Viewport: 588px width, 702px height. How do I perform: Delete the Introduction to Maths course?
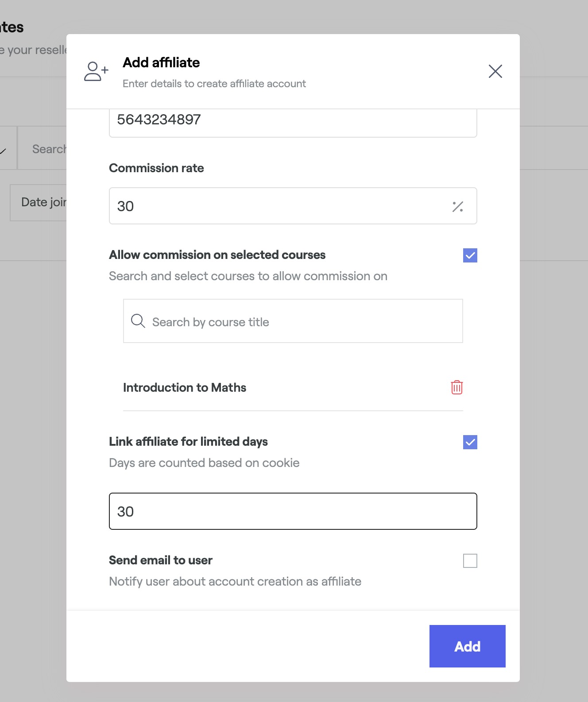456,387
